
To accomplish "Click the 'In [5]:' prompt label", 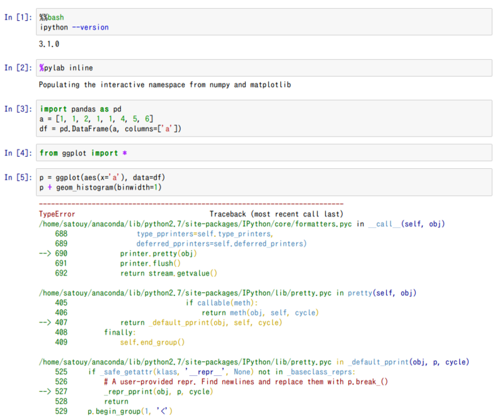I will pos(18,177).
